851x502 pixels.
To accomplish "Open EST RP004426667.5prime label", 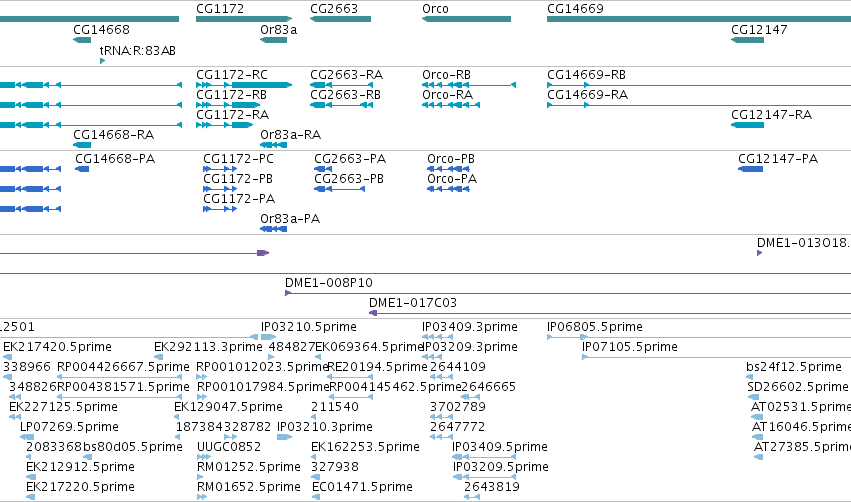I will 123,367.
